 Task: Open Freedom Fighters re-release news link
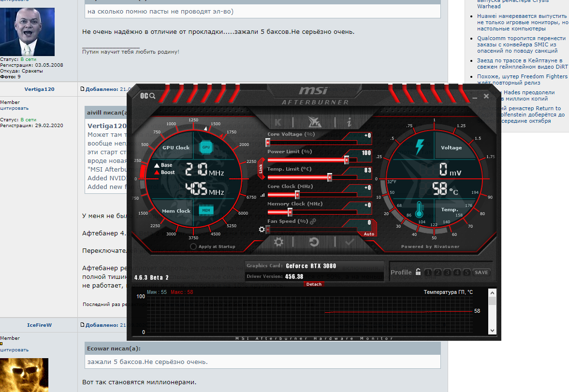(522, 79)
